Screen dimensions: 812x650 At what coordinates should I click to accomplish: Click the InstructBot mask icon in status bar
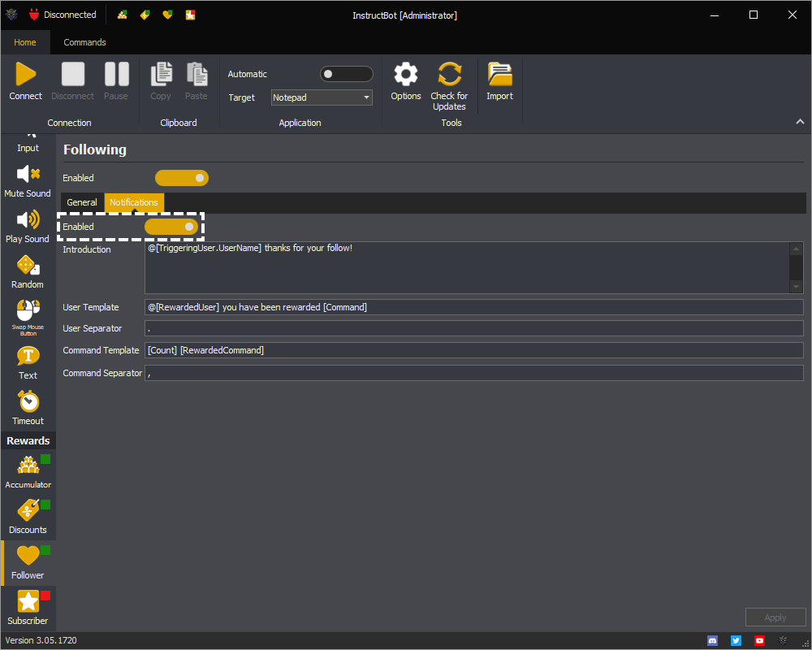(x=783, y=641)
